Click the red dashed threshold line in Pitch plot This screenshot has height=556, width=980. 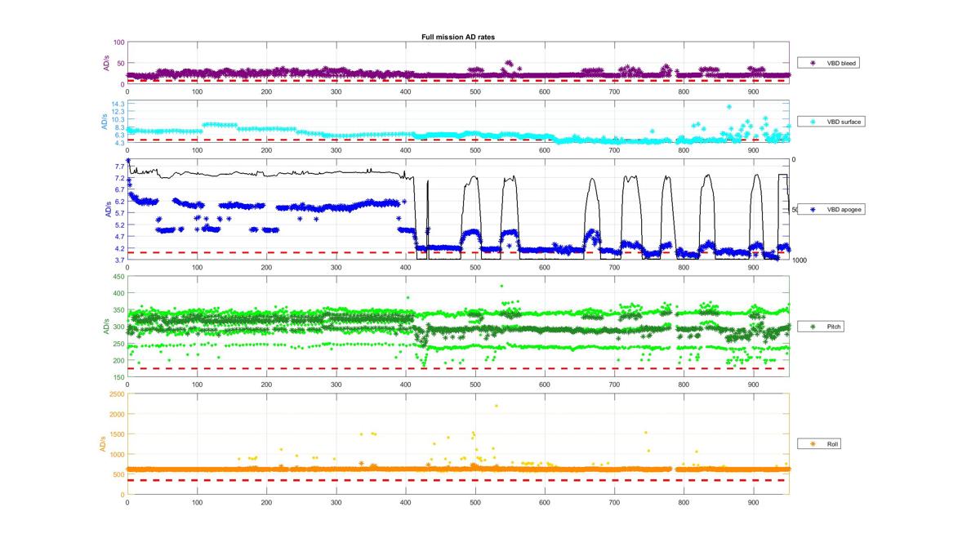458,368
